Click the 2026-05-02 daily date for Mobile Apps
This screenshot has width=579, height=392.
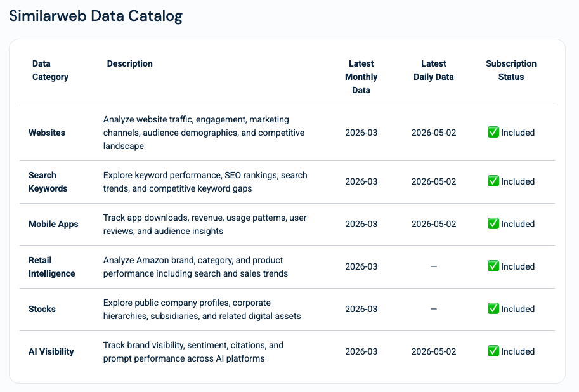434,224
